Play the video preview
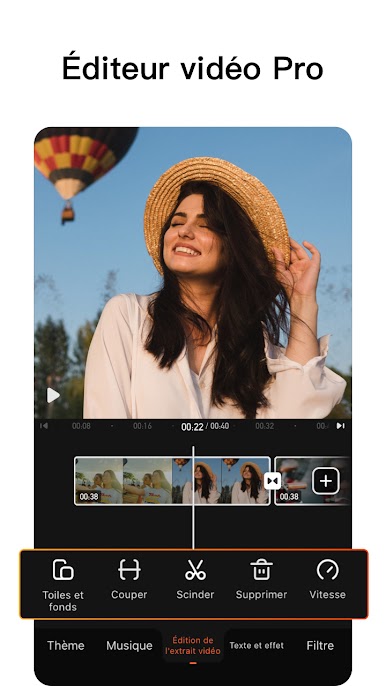 (x=53, y=395)
